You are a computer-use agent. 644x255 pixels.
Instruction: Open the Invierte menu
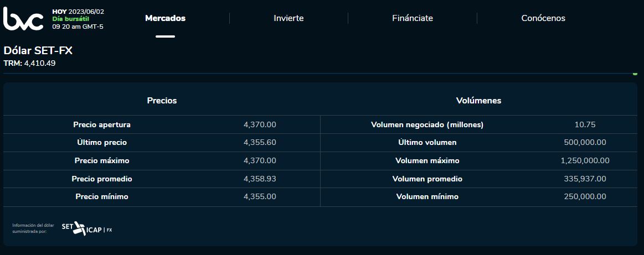point(288,18)
